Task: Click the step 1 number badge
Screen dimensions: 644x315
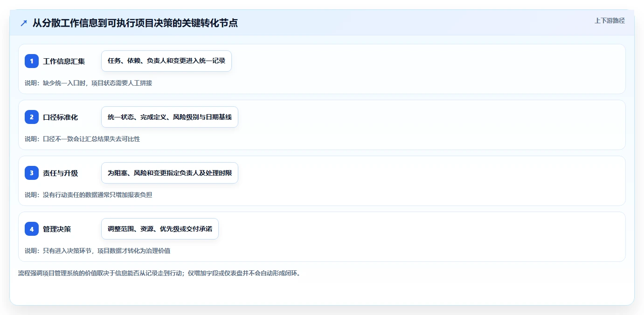Action: point(32,61)
